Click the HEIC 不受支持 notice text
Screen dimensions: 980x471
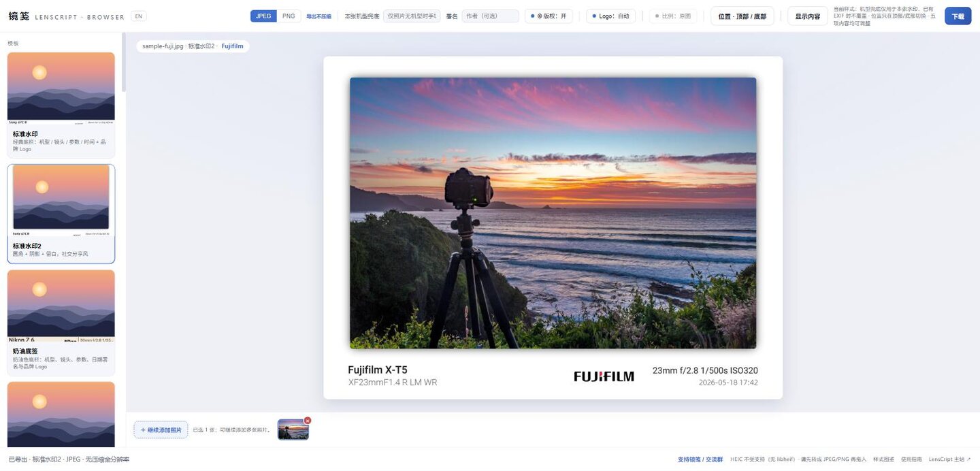click(798, 459)
